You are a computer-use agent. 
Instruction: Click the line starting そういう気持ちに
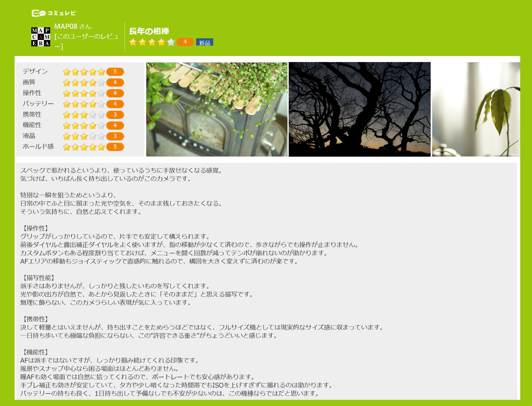(81, 212)
